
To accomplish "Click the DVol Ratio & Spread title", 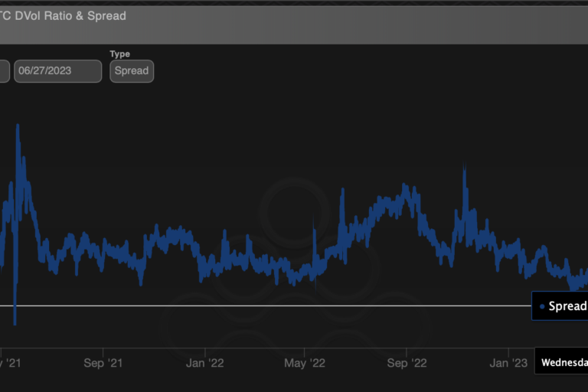I will tap(65, 15).
